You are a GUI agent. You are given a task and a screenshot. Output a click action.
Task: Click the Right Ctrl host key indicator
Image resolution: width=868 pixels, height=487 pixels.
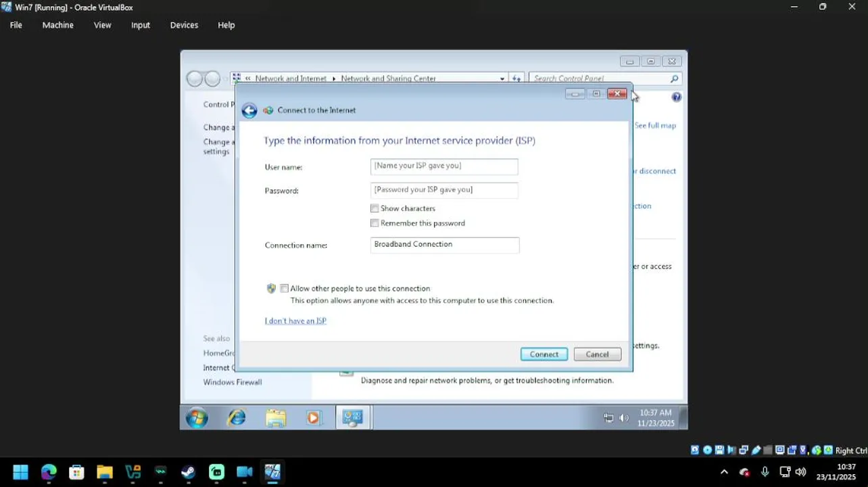pyautogui.click(x=851, y=450)
